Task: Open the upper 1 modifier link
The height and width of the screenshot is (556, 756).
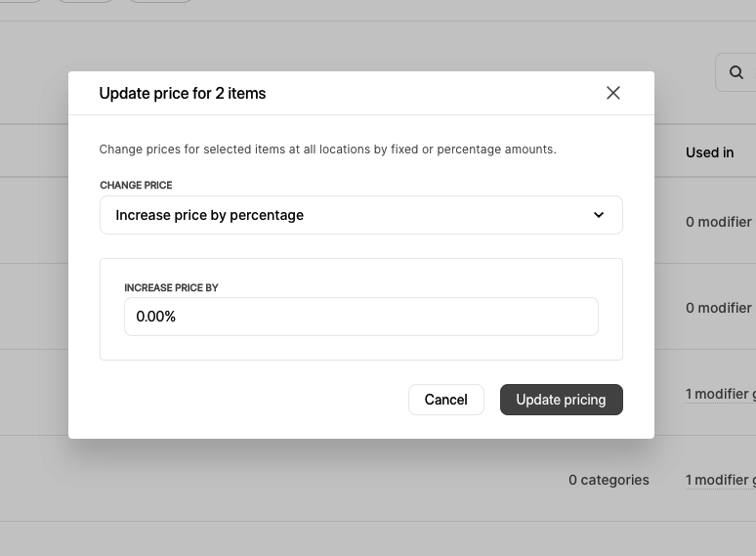Action: pos(720,394)
